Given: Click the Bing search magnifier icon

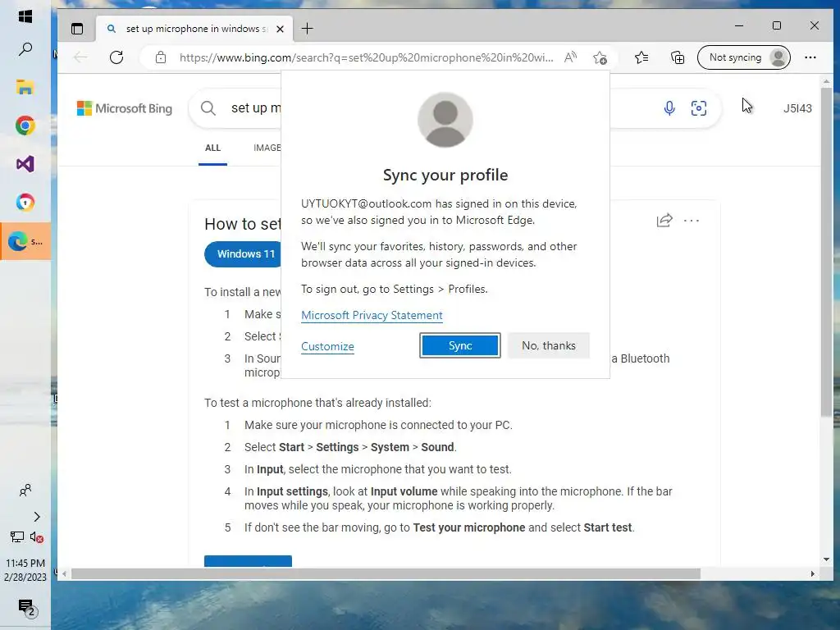Looking at the screenshot, I should (x=208, y=108).
